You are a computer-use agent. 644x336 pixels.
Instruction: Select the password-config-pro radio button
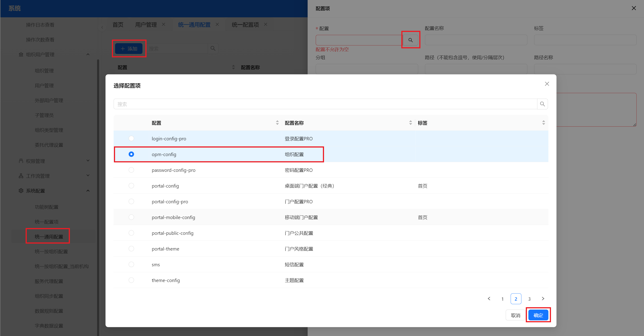131,170
